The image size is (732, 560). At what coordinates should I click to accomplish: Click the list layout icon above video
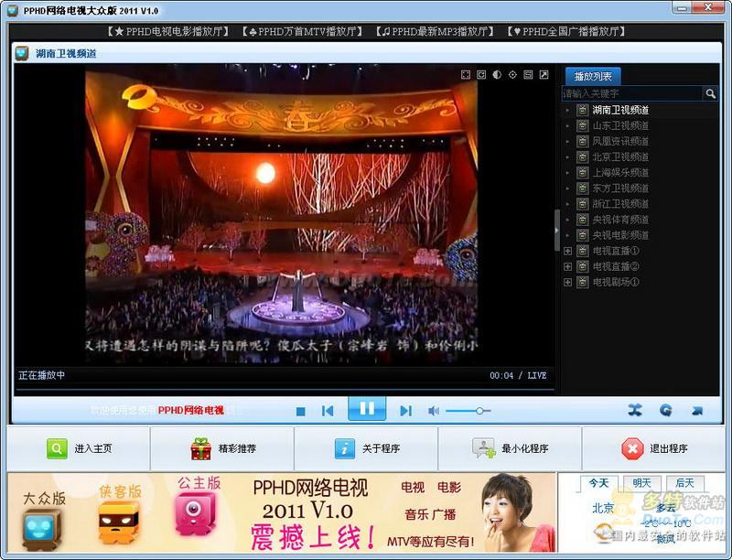point(528,75)
